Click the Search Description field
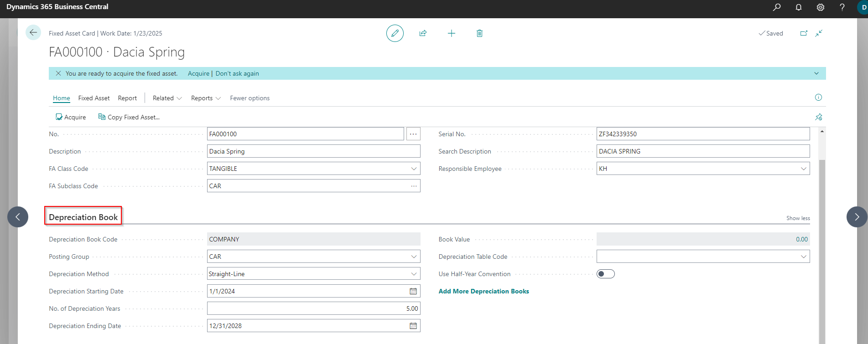Image resolution: width=868 pixels, height=344 pixels. (703, 151)
